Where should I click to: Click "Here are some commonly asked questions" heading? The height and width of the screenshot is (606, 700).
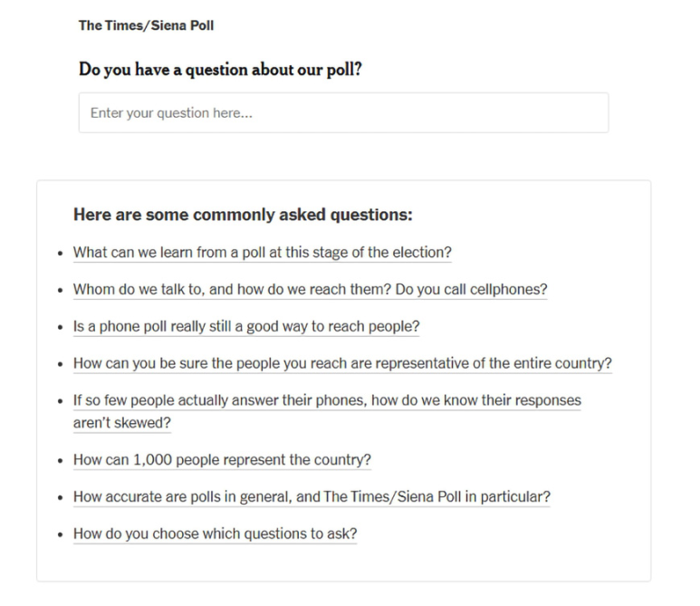[x=243, y=216]
